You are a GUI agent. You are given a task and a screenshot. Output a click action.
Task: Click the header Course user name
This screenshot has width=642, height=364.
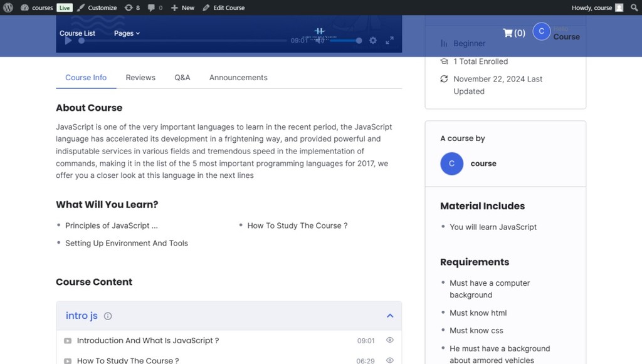(566, 37)
